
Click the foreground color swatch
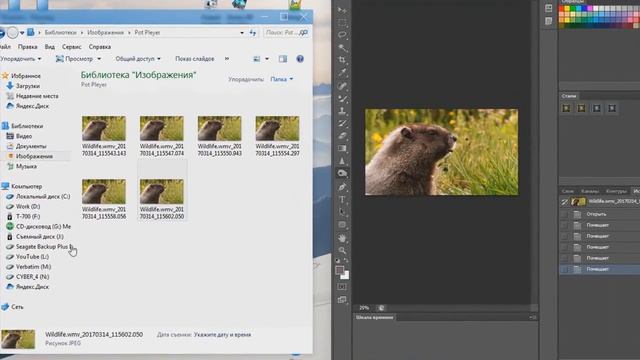[x=340, y=270]
